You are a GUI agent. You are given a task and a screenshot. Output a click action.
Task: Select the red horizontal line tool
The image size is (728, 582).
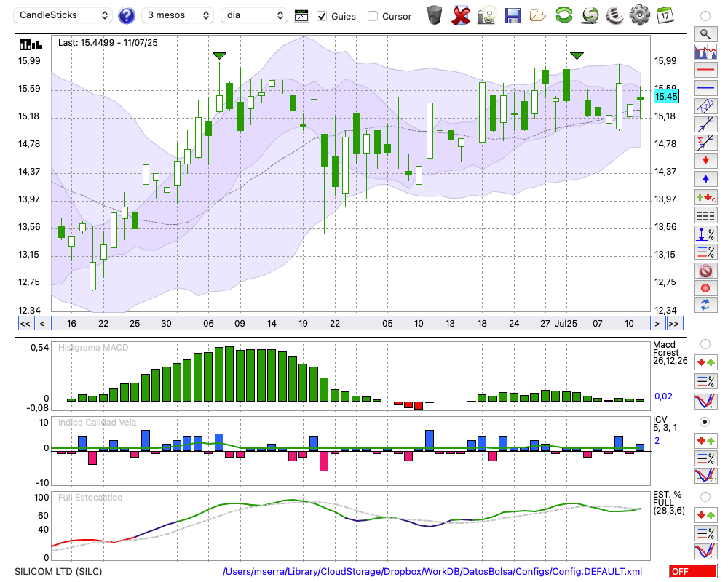tap(705, 70)
